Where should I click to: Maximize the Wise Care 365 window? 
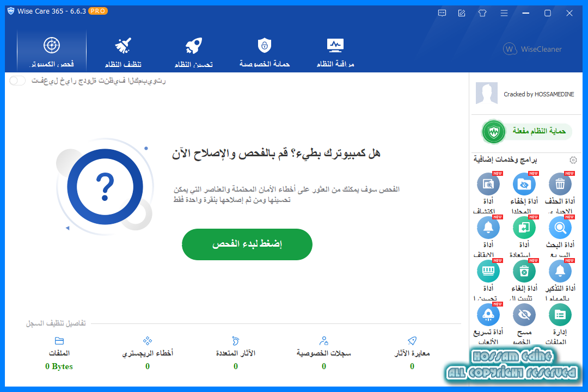(x=548, y=13)
